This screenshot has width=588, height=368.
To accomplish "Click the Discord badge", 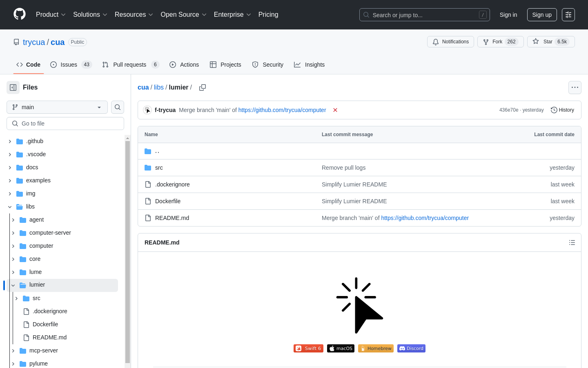I will click(411, 348).
